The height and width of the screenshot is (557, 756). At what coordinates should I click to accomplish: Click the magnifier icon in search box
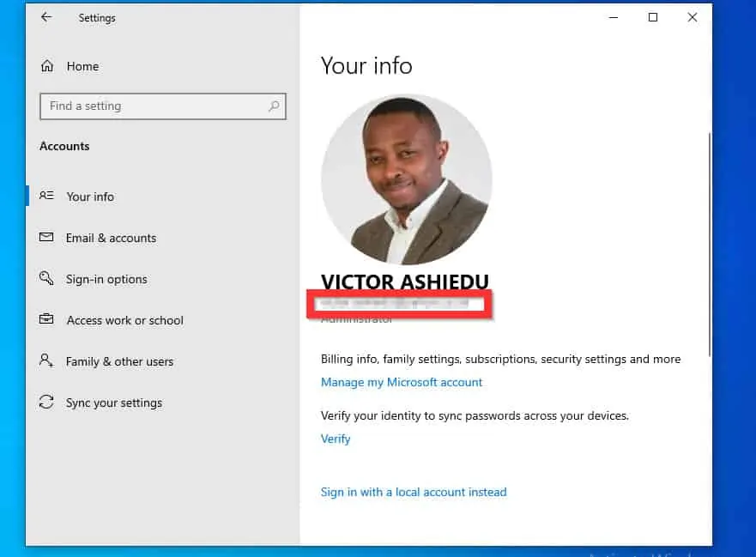(274, 106)
